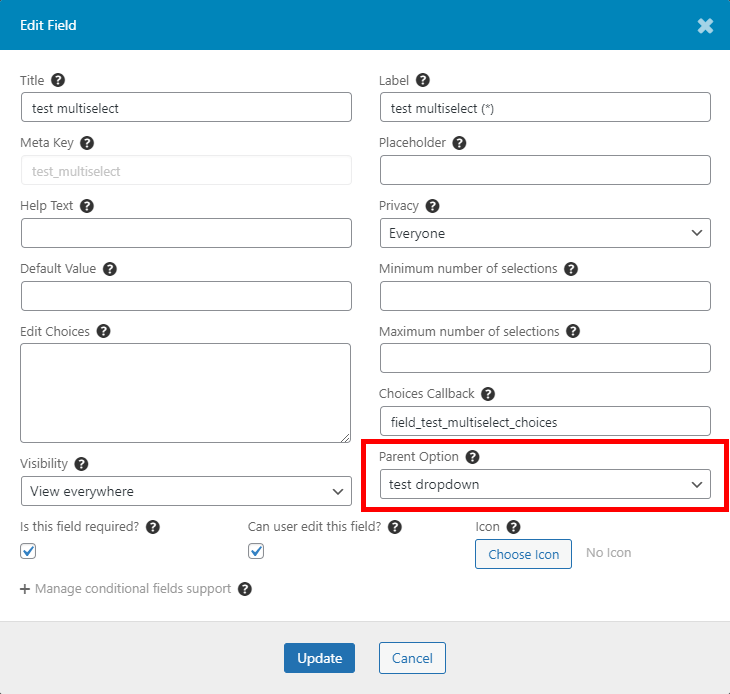Click the help icon next to Visibility

coord(81,464)
